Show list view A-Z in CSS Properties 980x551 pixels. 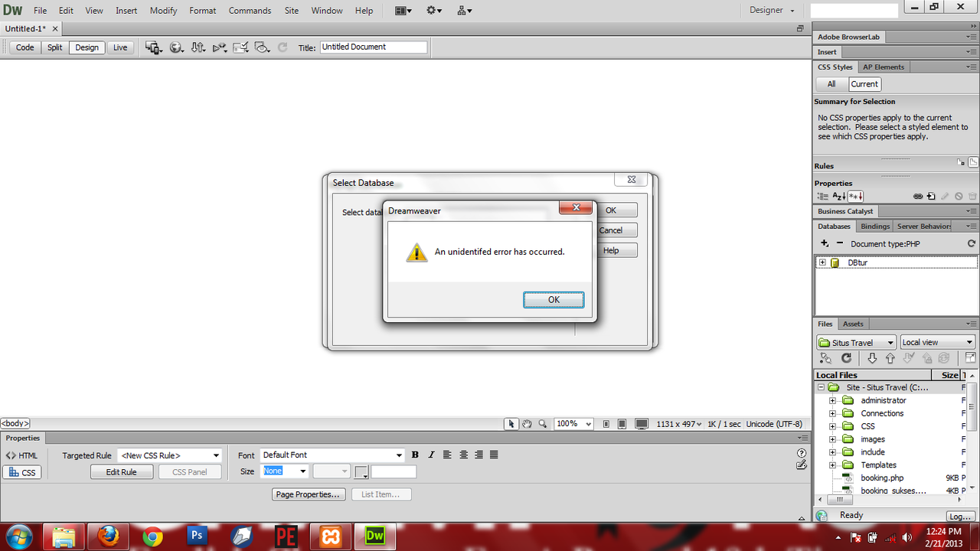(839, 197)
